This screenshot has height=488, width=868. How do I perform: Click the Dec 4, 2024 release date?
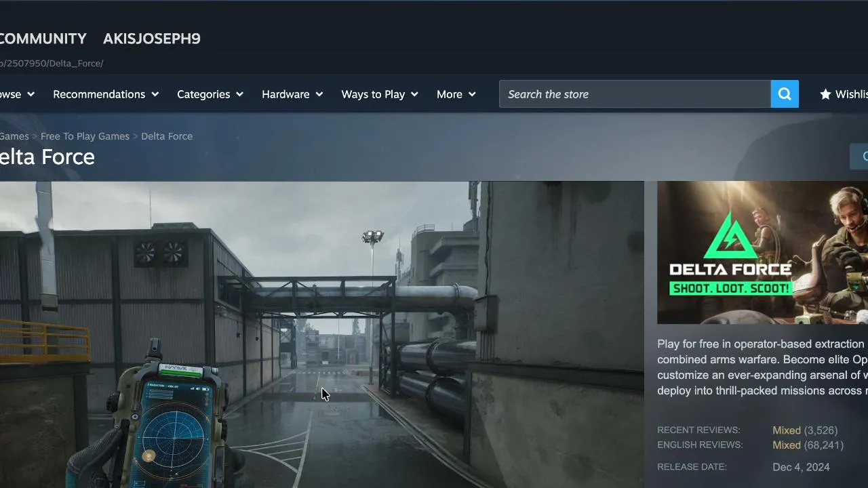click(801, 467)
